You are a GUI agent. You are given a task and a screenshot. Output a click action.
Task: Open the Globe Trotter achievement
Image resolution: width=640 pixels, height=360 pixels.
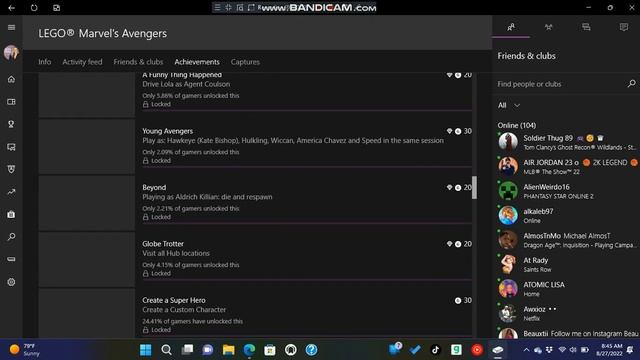[255, 259]
